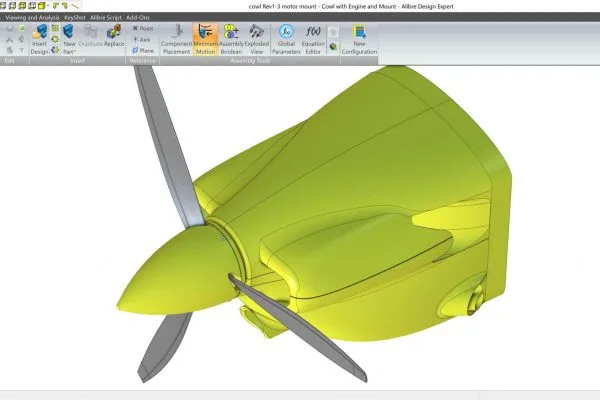The width and height of the screenshot is (600, 400).
Task: Click the greyed icon above the green cube
Action: pos(333,32)
